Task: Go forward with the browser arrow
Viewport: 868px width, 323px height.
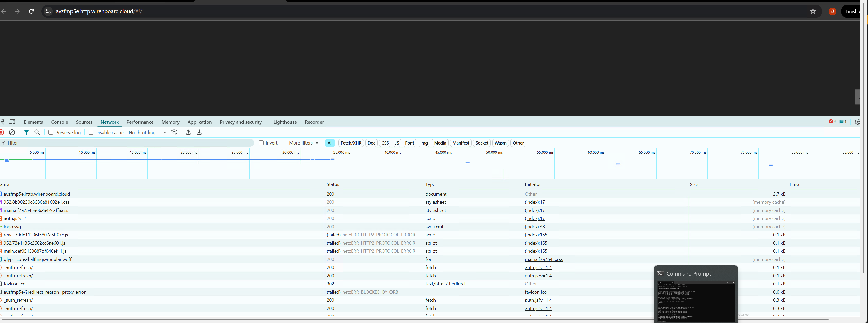Action: (x=17, y=11)
